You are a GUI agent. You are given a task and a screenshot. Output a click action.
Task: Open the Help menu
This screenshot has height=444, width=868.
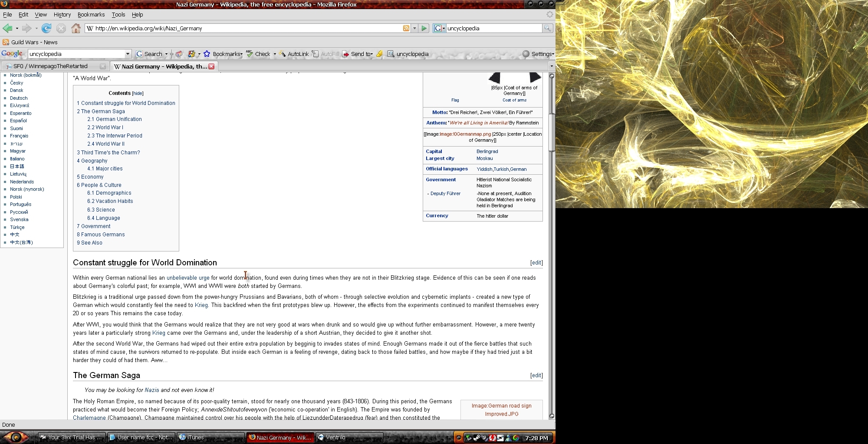tap(138, 14)
